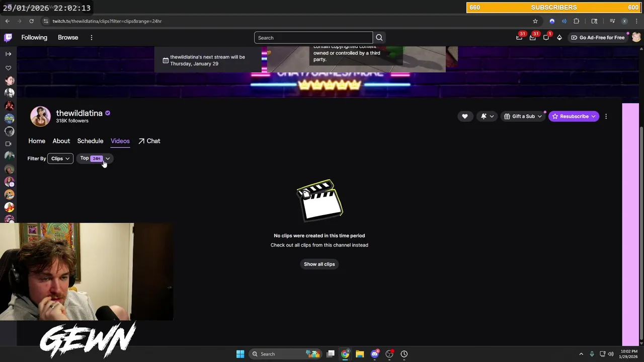Bookmark this page with star icon

coord(535,21)
